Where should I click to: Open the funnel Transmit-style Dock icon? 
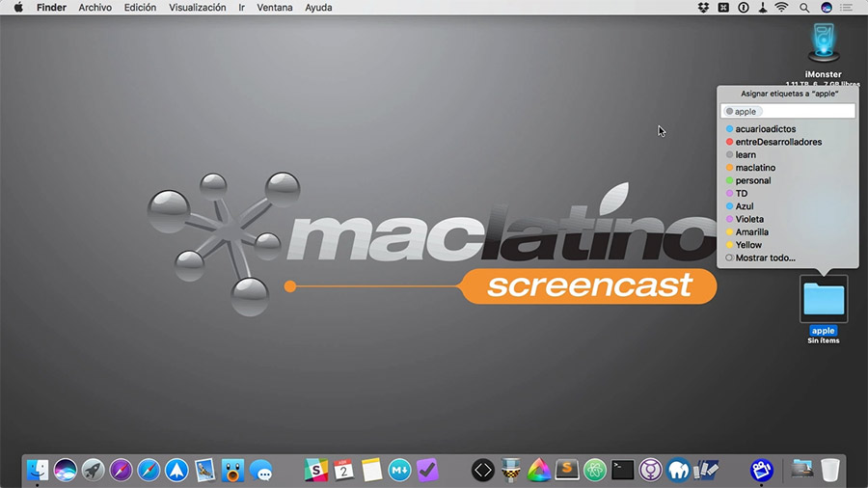click(510, 471)
